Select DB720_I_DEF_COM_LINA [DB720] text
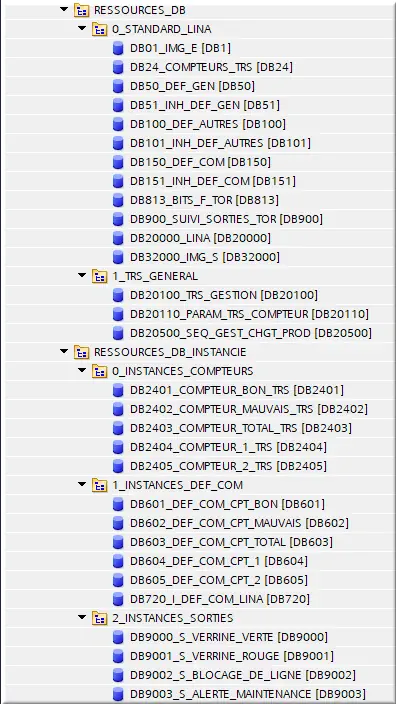 220,599
